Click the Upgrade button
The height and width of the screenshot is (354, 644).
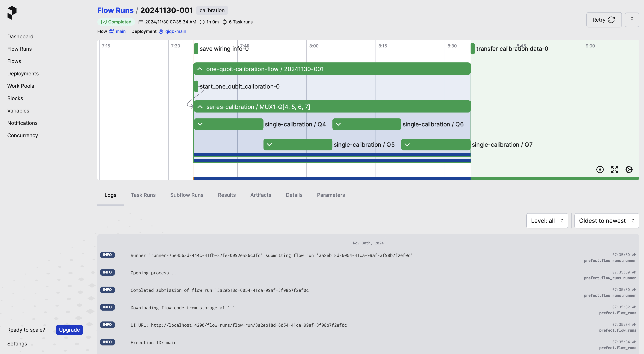point(69,330)
